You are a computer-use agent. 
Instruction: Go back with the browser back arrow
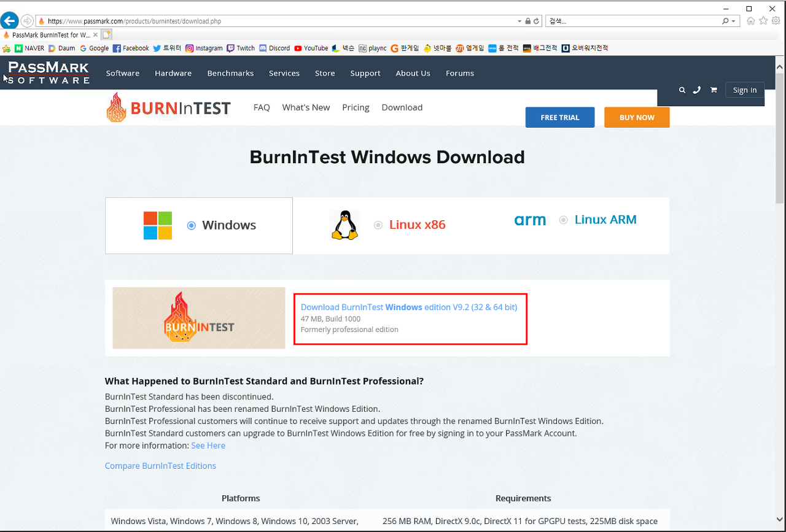[9, 21]
